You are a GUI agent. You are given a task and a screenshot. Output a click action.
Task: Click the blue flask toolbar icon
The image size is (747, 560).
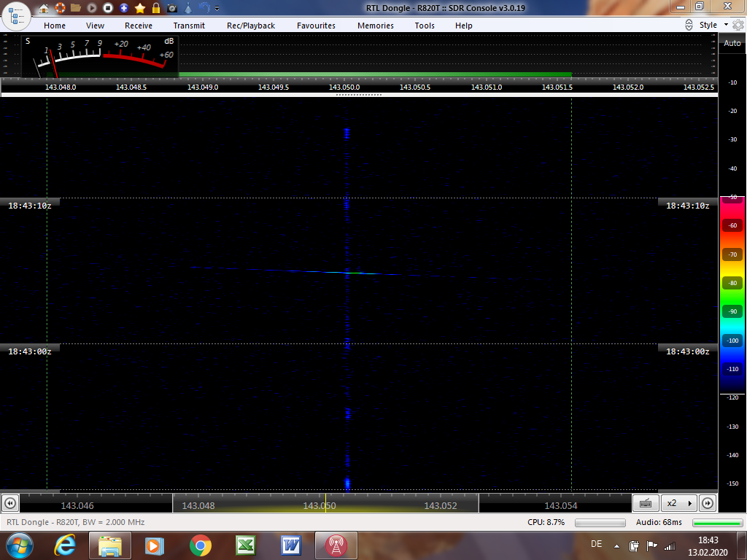click(188, 8)
